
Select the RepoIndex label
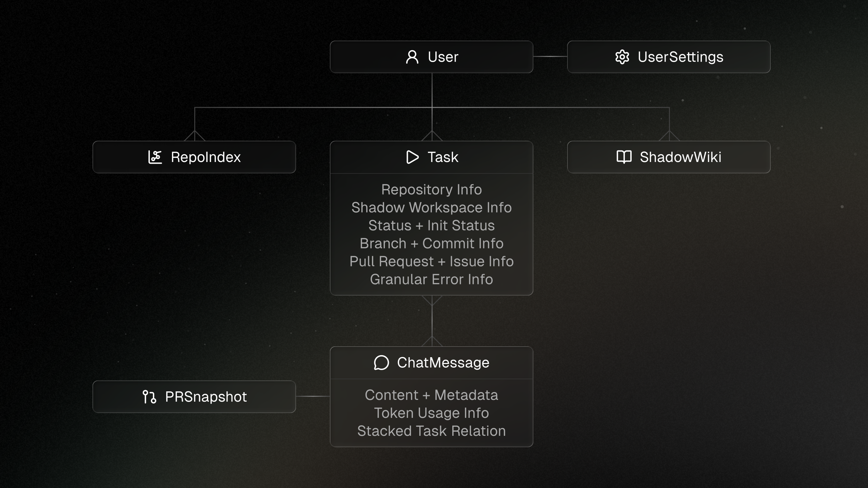[205, 157]
